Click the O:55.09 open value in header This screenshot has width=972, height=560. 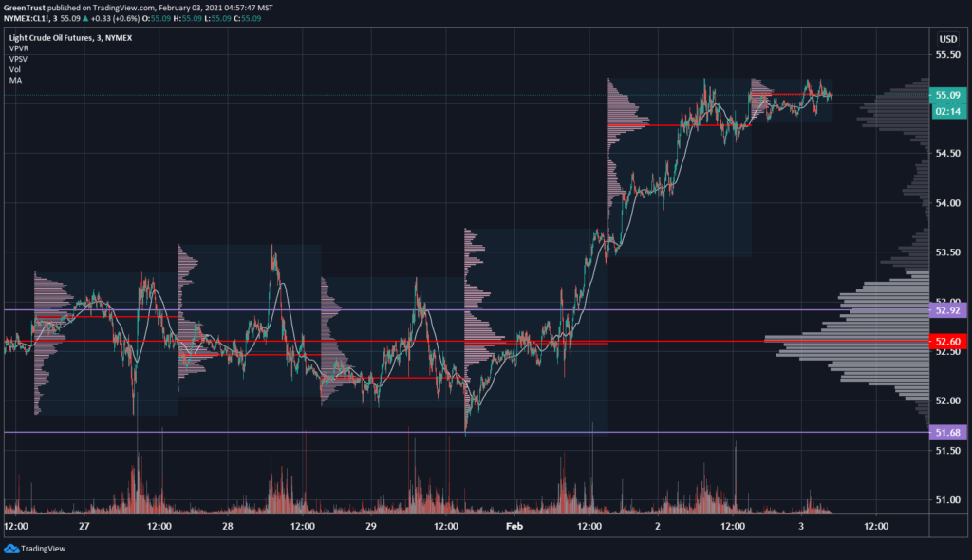[157, 19]
